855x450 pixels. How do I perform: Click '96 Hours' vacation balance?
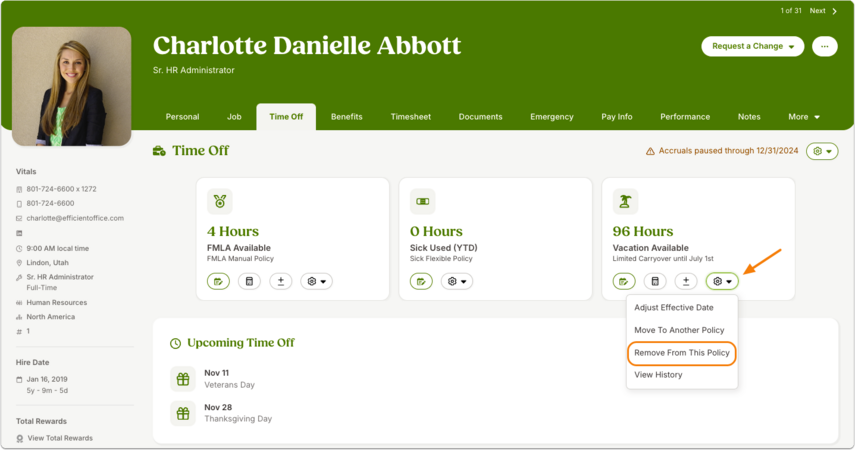[642, 232]
